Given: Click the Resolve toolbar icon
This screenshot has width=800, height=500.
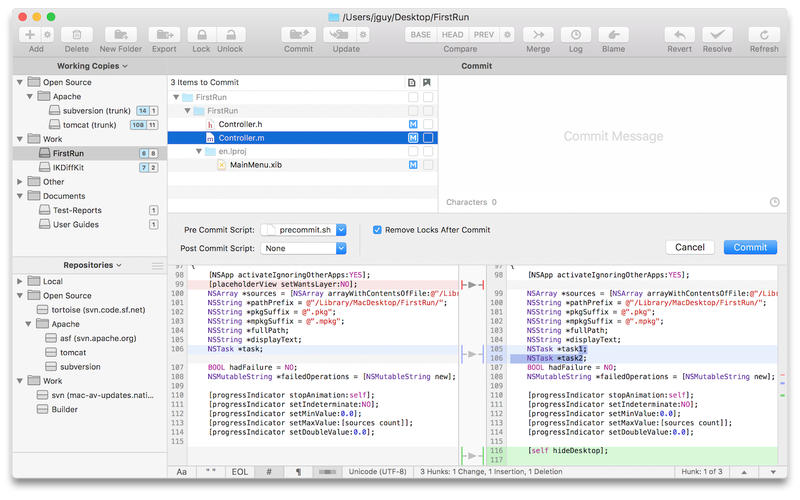Looking at the screenshot, I should pos(717,35).
